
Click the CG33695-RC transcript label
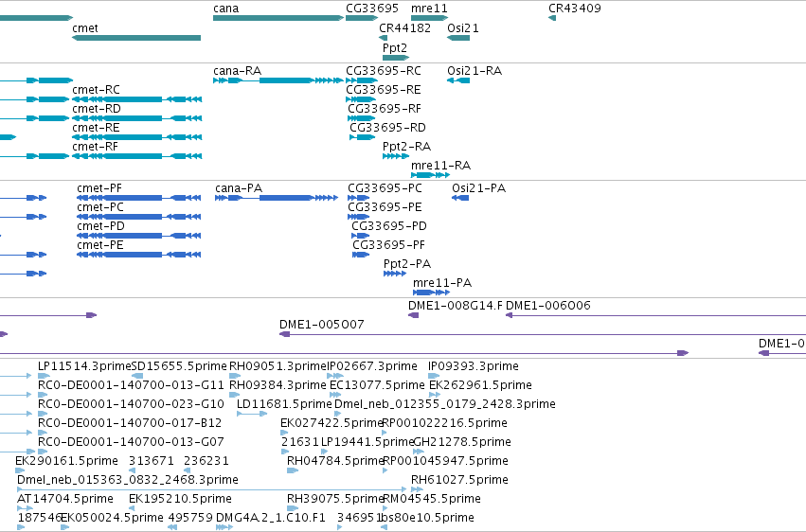pos(384,71)
